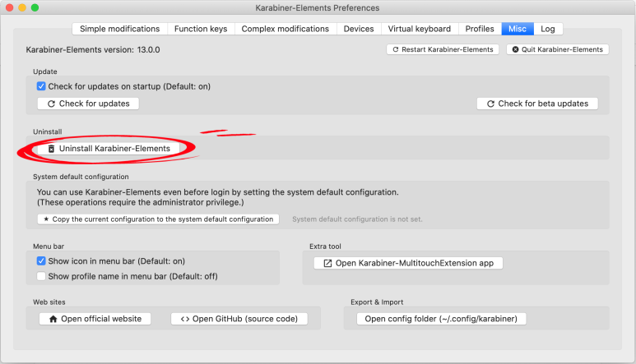636x364 pixels.
Task: Zoom window with the green button
Action: coord(35,7)
